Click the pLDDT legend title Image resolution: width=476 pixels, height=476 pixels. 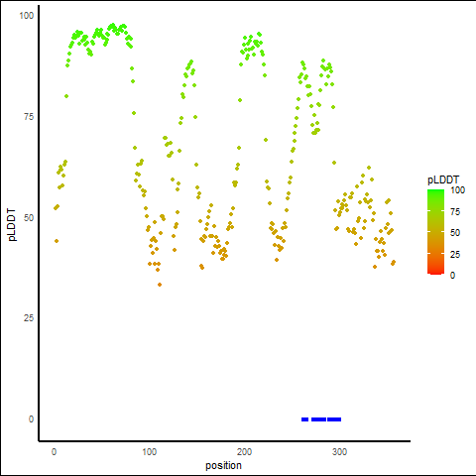point(443,180)
